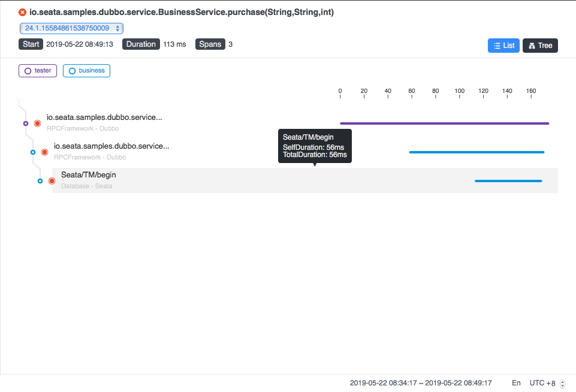Click the circle icon in the business tag
Viewport: 576px width, 392px height.
(73, 71)
